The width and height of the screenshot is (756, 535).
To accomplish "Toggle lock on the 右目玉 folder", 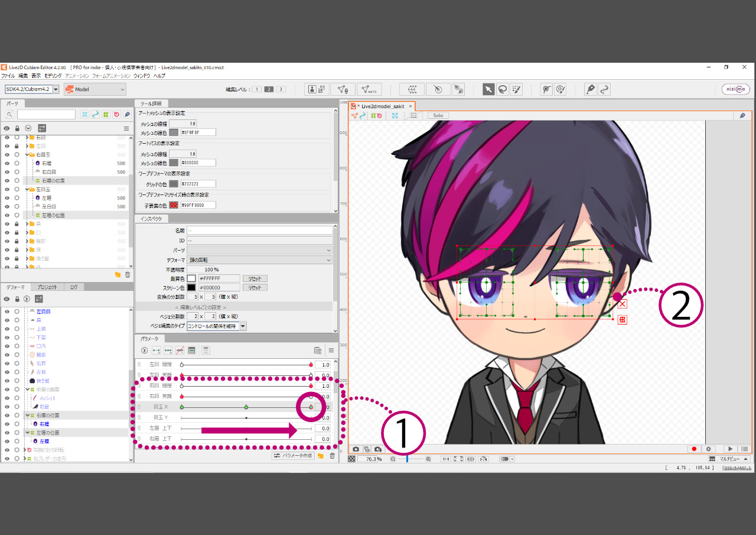I will [17, 154].
